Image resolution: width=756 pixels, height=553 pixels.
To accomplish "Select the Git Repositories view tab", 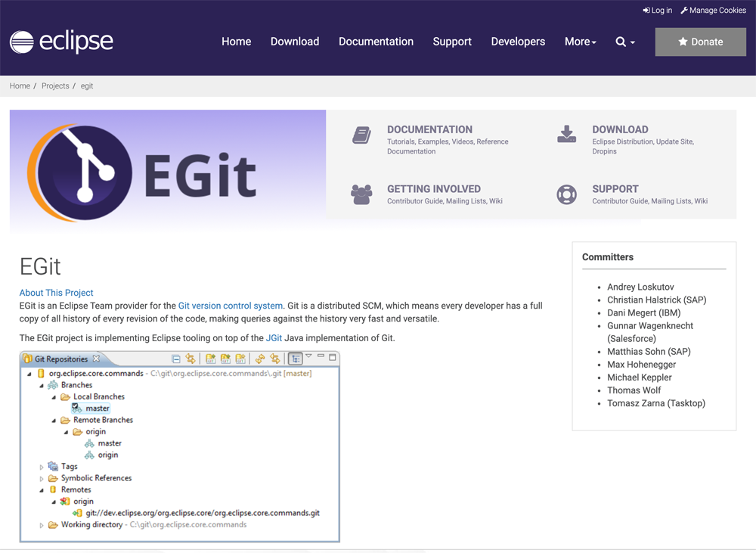I will (61, 359).
